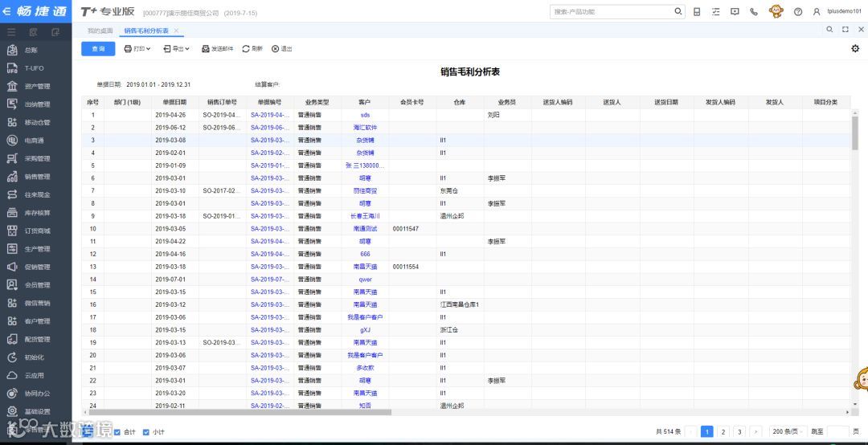Open 电商通 in the sidebar
Image resolution: width=868 pixels, height=445 pixels.
coord(35,141)
